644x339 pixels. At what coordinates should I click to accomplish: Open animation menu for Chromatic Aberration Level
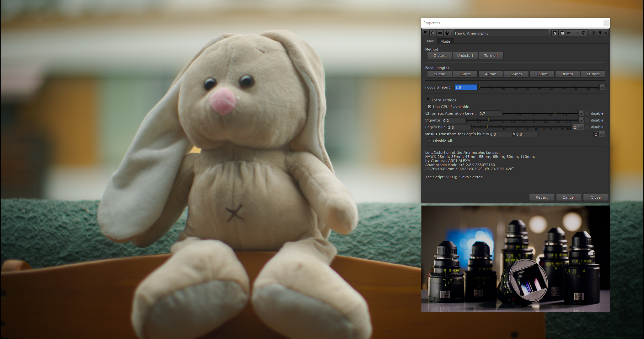point(581,113)
